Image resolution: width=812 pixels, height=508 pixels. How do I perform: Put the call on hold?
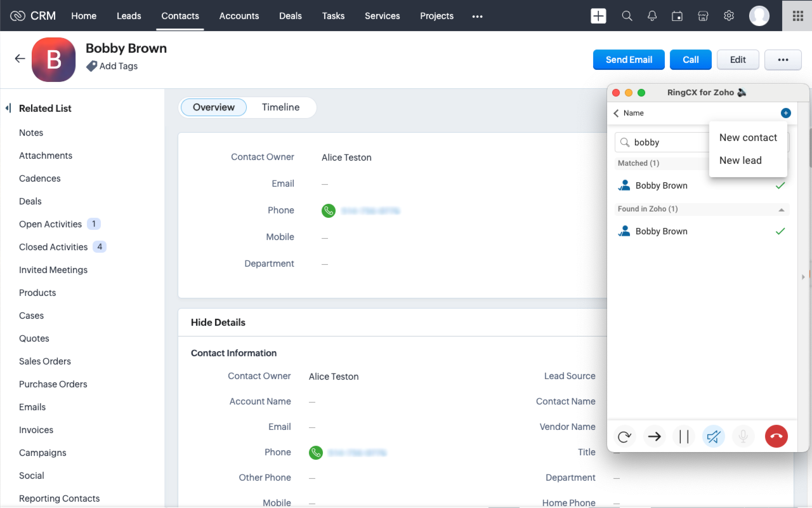684,437
